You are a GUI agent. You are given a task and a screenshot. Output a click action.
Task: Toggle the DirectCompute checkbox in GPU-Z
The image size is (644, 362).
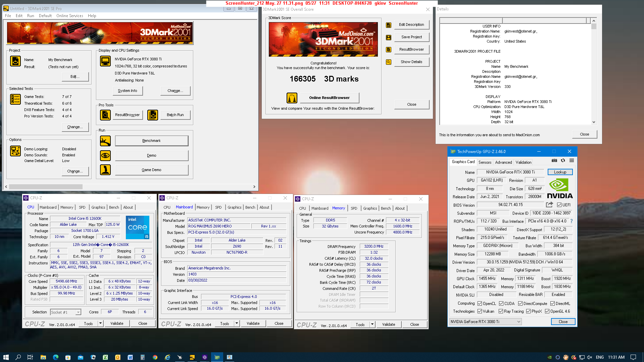click(x=520, y=304)
